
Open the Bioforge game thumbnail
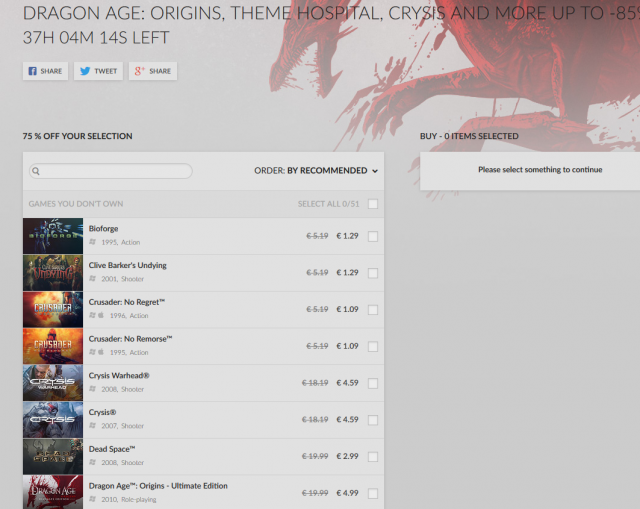tap(53, 236)
